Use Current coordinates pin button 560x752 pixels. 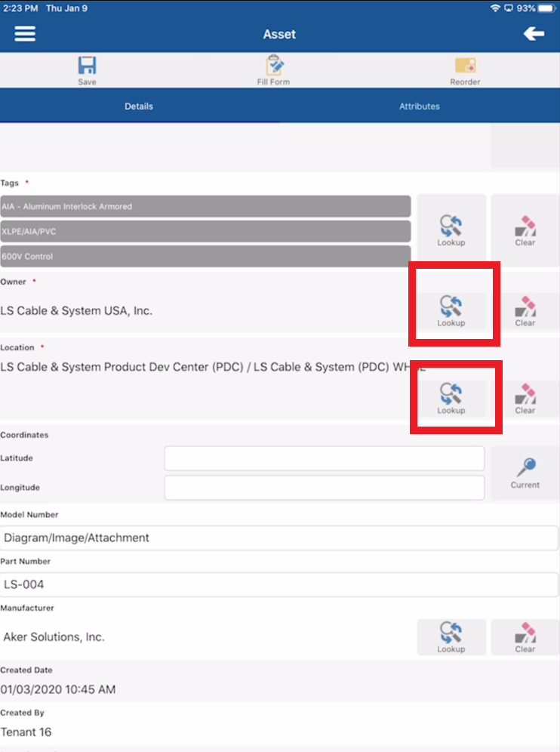[x=525, y=473]
